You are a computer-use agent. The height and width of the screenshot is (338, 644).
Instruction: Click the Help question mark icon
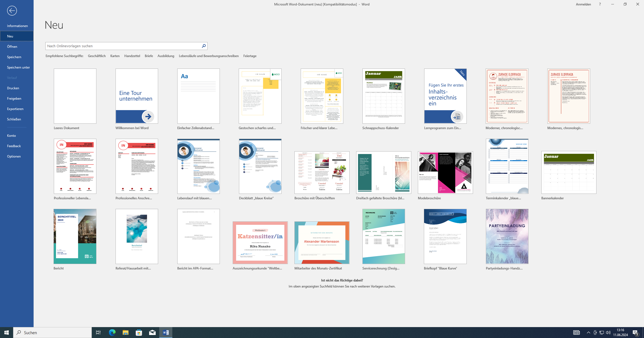600,4
